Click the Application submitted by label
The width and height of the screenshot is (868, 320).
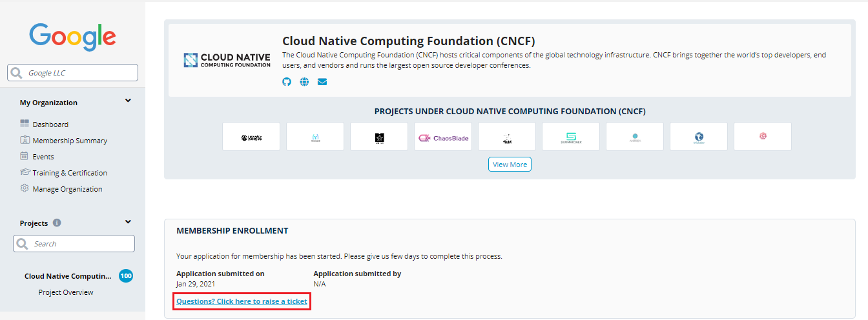point(357,274)
